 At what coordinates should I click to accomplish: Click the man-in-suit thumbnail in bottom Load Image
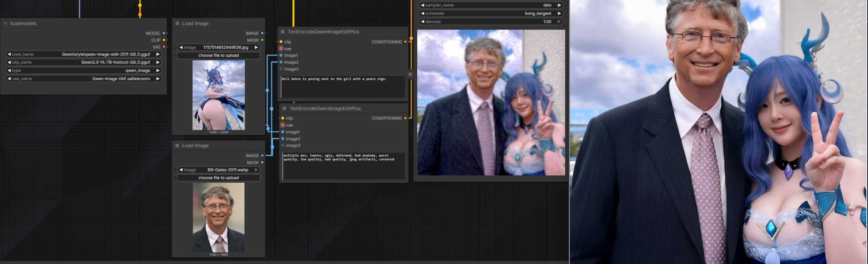tap(219, 218)
